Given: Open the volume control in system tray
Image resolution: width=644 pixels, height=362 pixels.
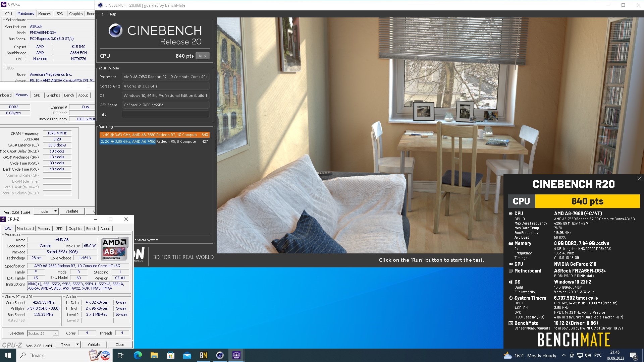Looking at the screenshot, I should [588, 355].
